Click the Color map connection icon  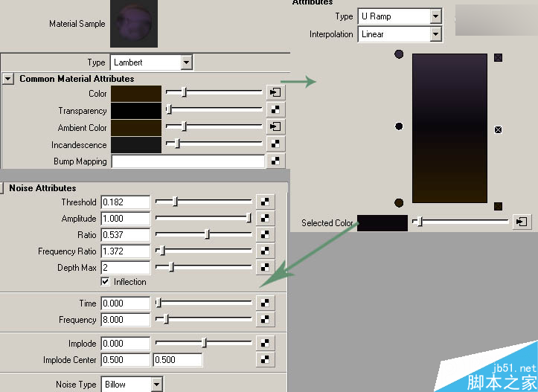click(275, 92)
